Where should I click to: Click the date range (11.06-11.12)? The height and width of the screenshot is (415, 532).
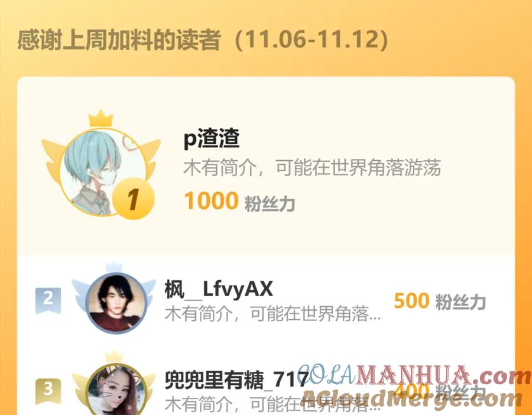312,40
